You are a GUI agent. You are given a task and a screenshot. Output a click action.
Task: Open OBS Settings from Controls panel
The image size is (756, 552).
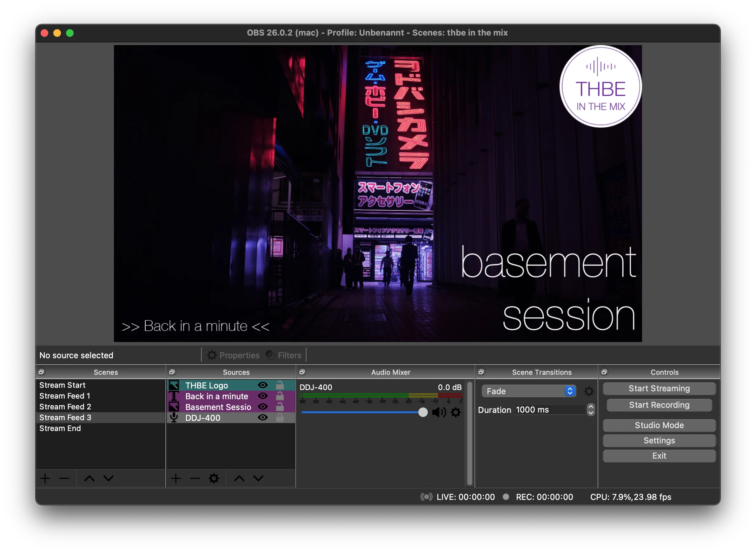tap(659, 441)
